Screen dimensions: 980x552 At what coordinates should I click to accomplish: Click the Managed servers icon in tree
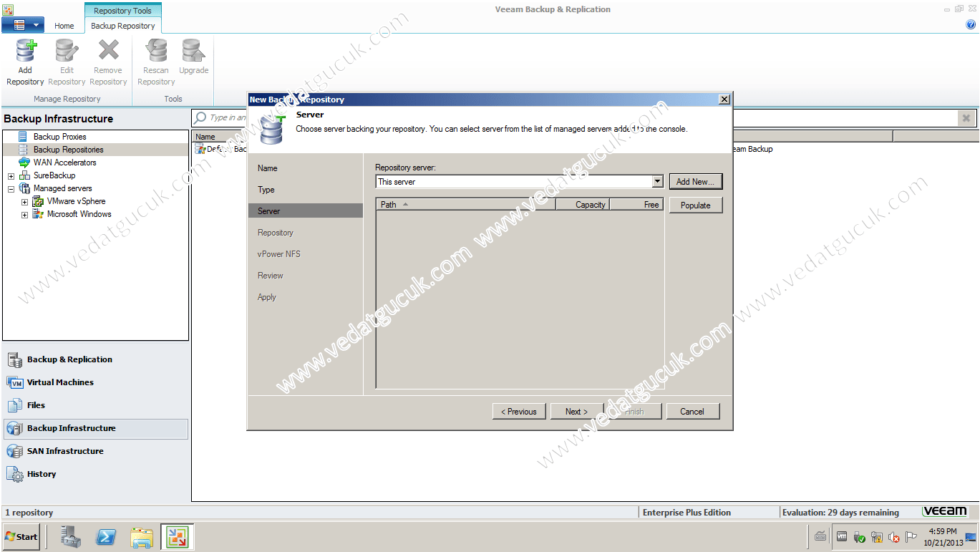coord(24,188)
